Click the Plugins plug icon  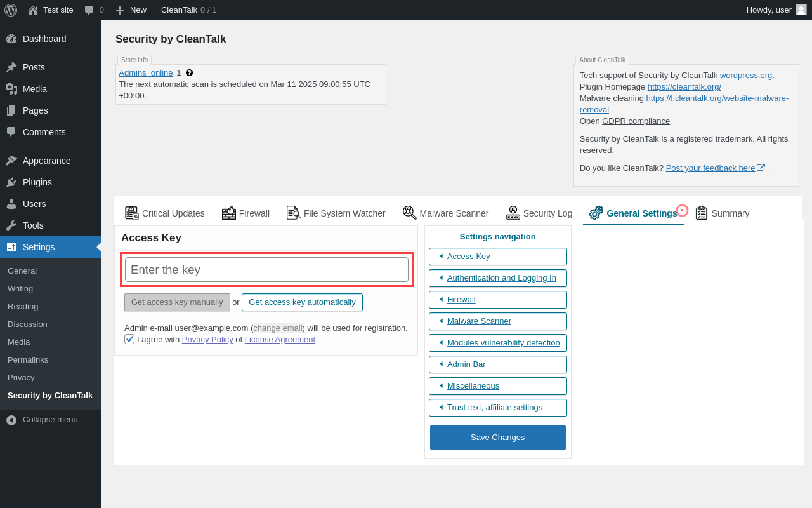(x=11, y=182)
